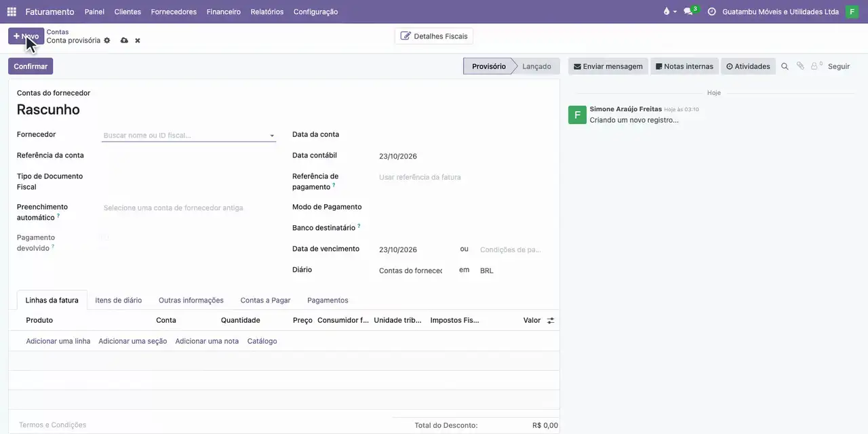Show help for Preenchimento automático question mark
868x434 pixels.
[58, 216]
